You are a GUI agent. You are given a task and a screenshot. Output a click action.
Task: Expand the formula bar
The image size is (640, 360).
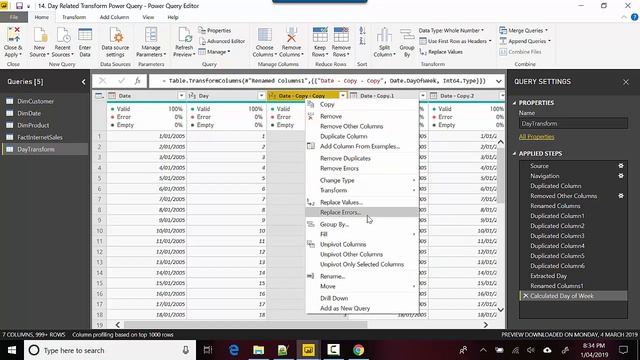[498, 81]
